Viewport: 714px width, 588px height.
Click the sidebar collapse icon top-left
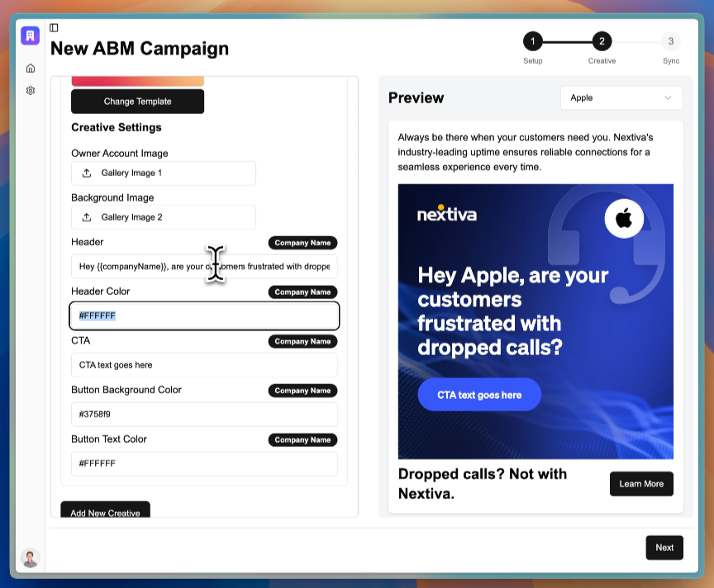click(x=54, y=27)
